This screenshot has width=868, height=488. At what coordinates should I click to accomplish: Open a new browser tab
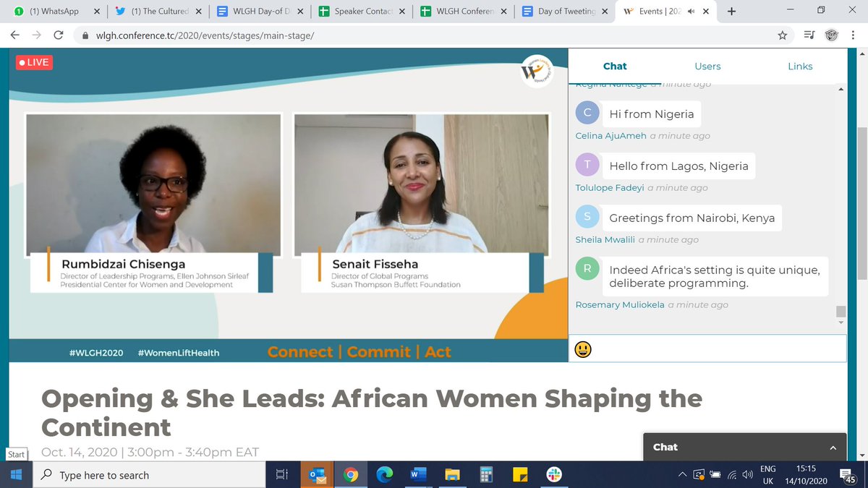731,11
